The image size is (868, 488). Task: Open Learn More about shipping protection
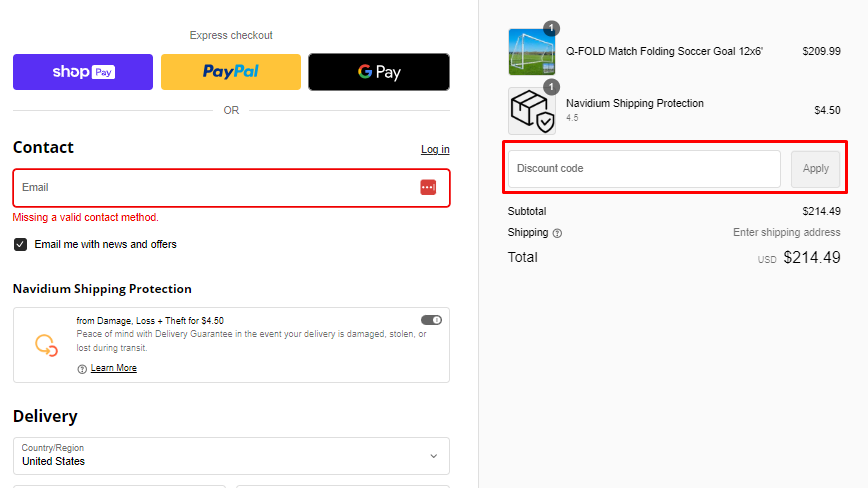pyautogui.click(x=113, y=368)
